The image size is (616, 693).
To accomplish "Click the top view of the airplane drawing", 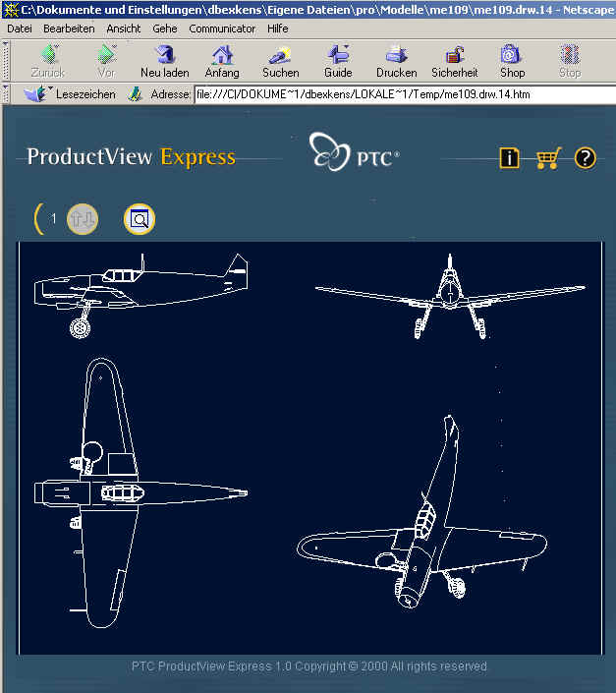I will 140,492.
